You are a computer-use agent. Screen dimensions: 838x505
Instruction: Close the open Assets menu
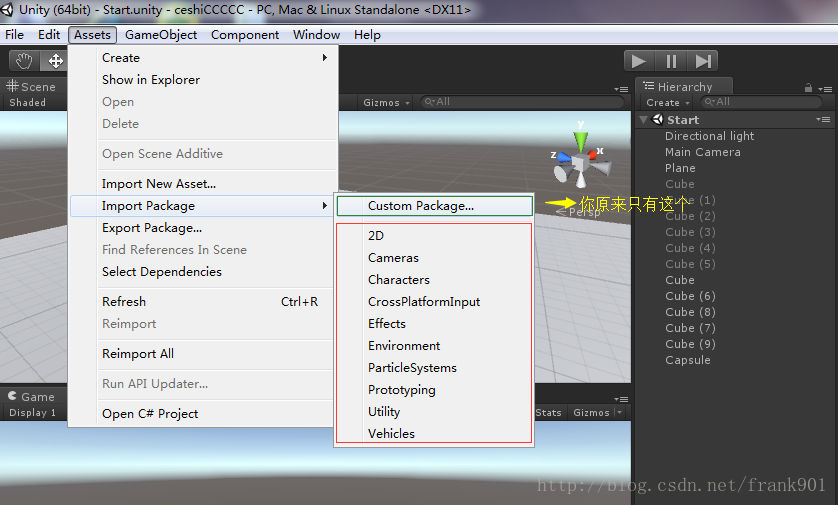click(x=92, y=35)
